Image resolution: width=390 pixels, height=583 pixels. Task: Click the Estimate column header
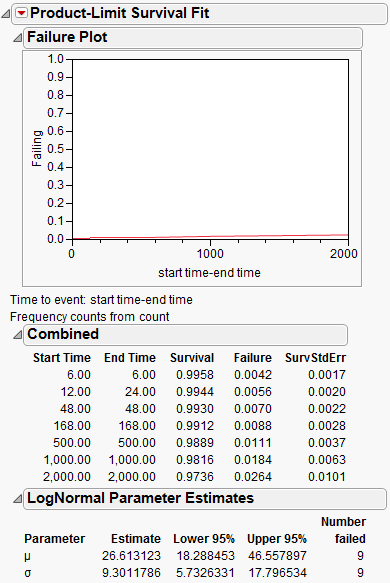coord(136,539)
